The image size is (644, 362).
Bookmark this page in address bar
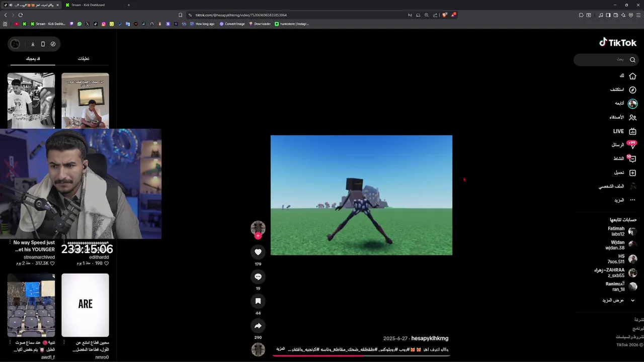click(180, 15)
